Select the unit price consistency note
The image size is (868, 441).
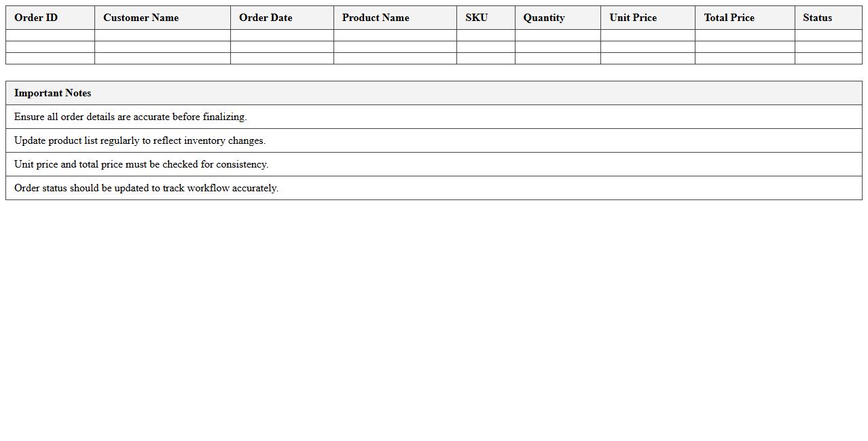pos(141,164)
